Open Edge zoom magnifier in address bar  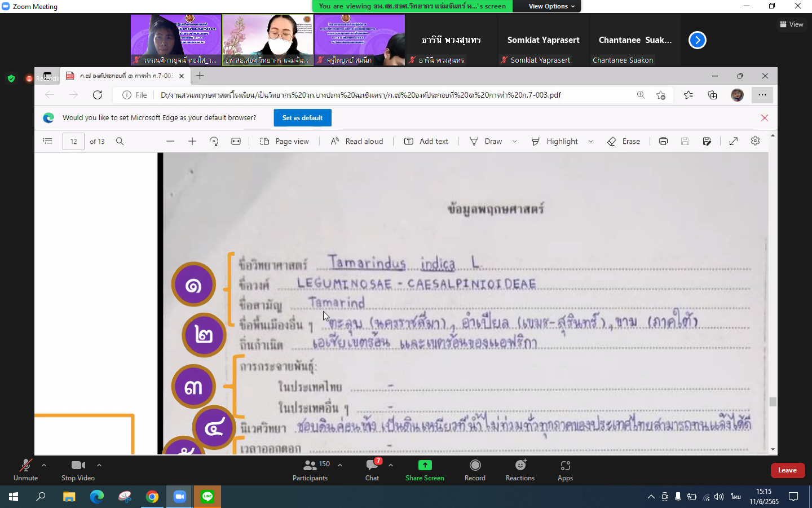click(641, 95)
